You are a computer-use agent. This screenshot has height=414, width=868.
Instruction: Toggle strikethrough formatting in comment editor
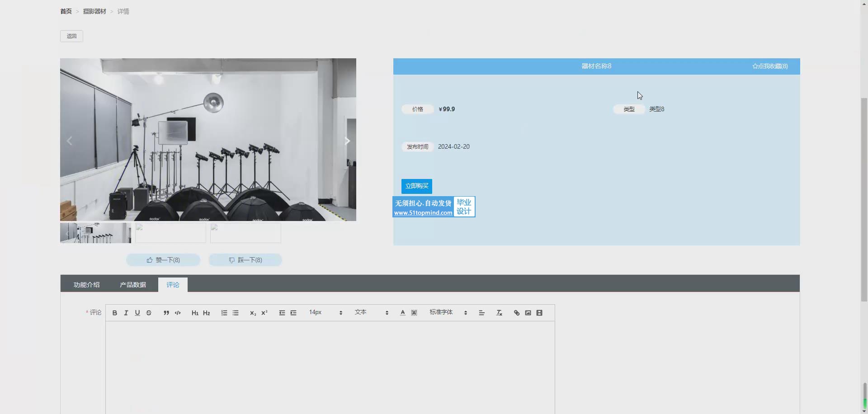coord(149,313)
